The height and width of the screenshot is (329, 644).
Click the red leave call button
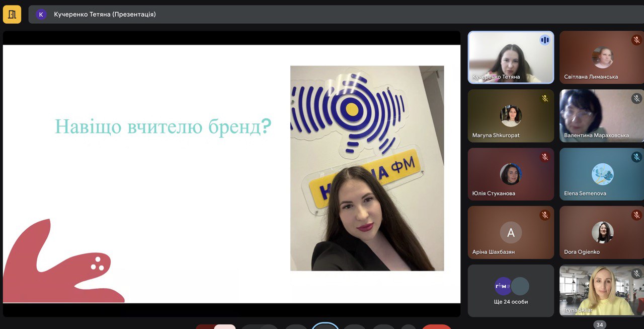point(436,326)
